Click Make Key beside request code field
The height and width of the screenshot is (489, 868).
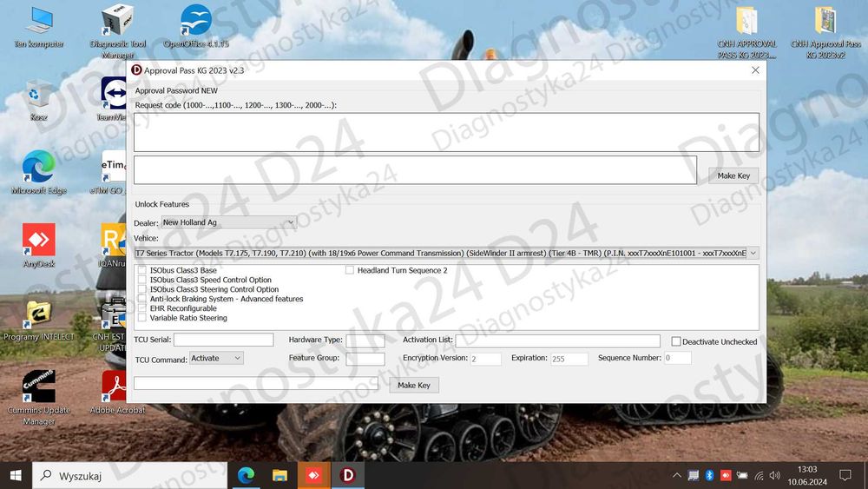pos(733,175)
